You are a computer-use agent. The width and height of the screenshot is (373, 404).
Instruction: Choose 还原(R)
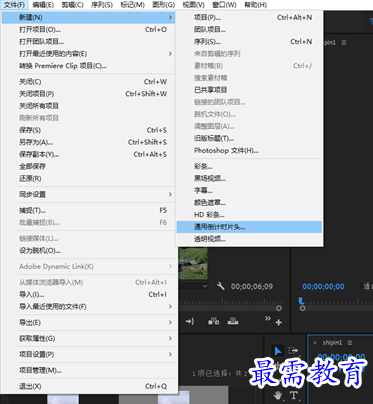pos(88,179)
